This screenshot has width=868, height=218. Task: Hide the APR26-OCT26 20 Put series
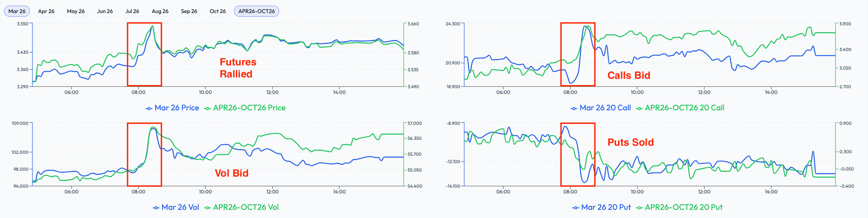click(x=679, y=208)
